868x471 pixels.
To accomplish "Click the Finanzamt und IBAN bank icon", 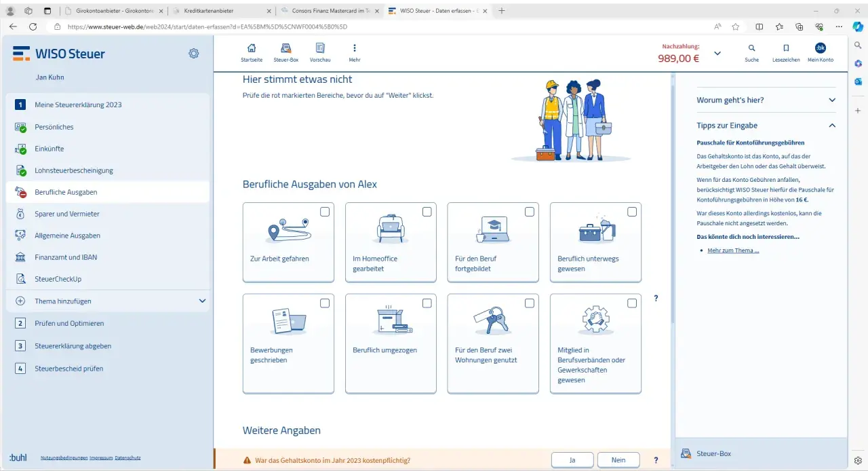I will click(20, 257).
